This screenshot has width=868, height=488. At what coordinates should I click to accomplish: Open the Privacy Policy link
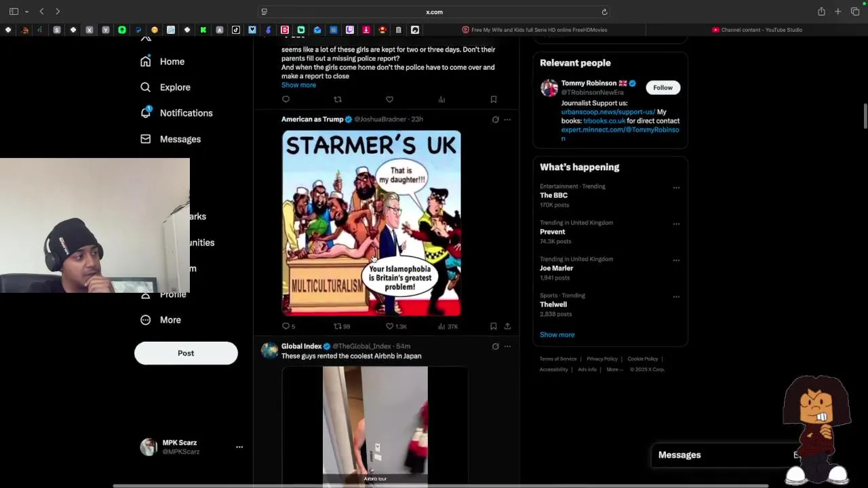pyautogui.click(x=602, y=359)
